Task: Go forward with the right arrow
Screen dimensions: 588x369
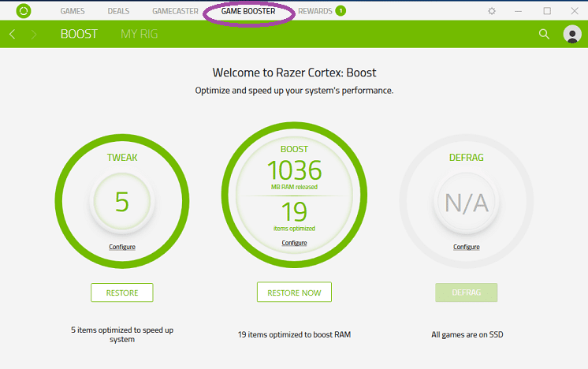Action: tap(34, 34)
